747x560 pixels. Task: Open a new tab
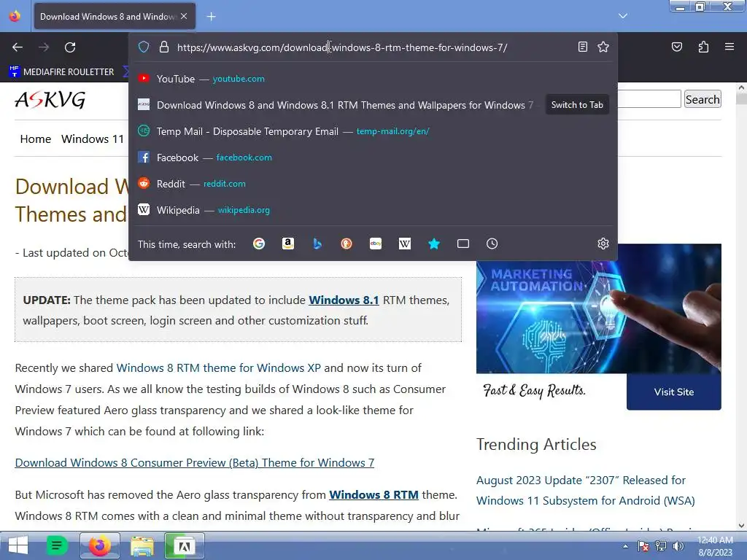click(x=211, y=17)
